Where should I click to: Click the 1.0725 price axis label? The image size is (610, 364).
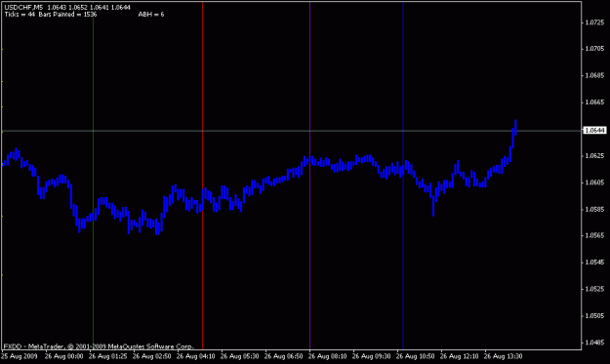point(594,22)
